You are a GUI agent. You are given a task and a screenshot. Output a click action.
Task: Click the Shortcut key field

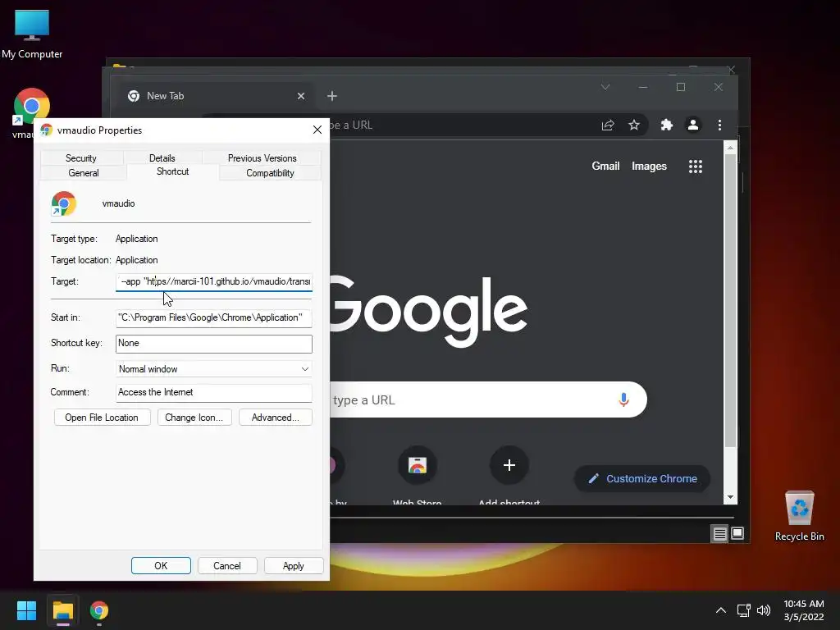pyautogui.click(x=214, y=344)
